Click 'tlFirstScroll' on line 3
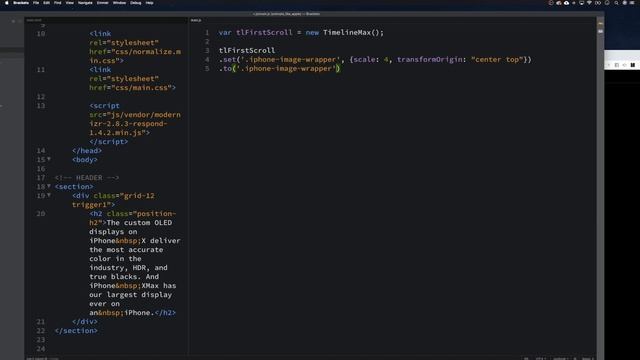This screenshot has width=640, height=360. click(x=247, y=50)
